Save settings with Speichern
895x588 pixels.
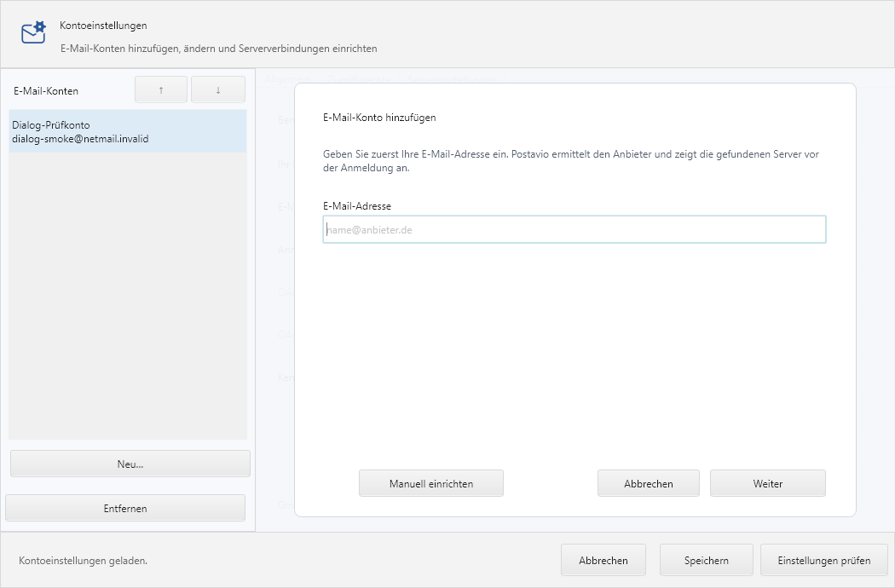click(707, 560)
